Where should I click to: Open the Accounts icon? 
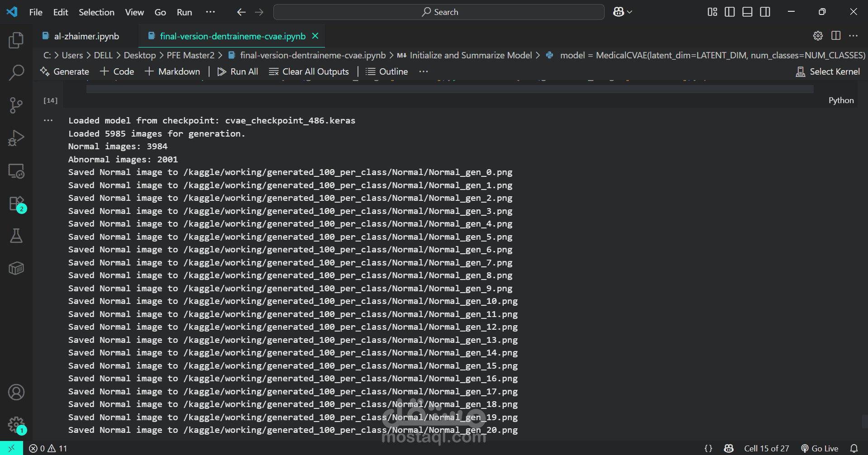pyautogui.click(x=16, y=392)
